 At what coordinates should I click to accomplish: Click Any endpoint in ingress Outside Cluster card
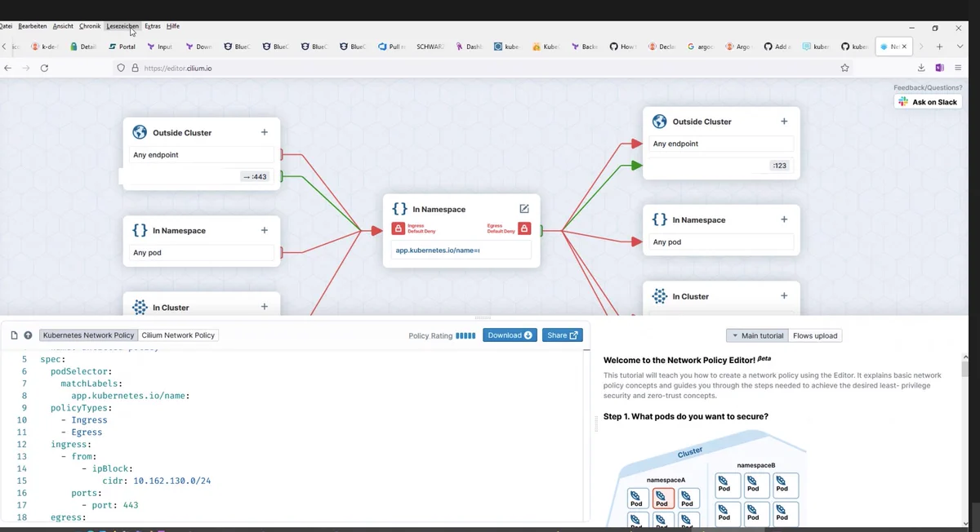pyautogui.click(x=203, y=155)
